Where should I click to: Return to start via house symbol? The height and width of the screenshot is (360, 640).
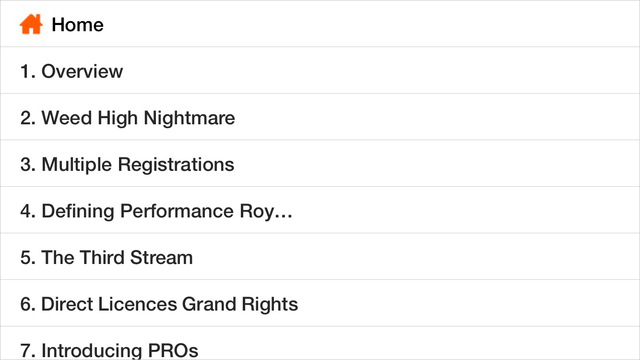tap(31, 24)
